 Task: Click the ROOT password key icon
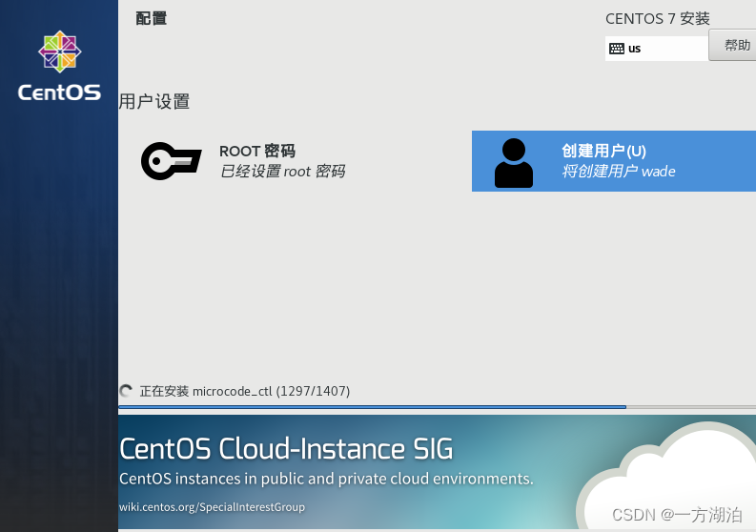(172, 161)
